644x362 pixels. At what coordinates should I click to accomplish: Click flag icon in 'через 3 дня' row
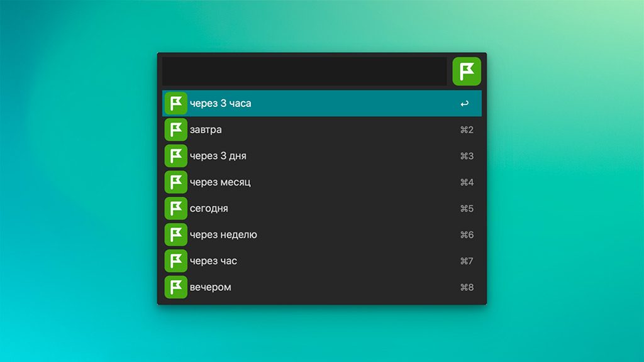(x=176, y=156)
